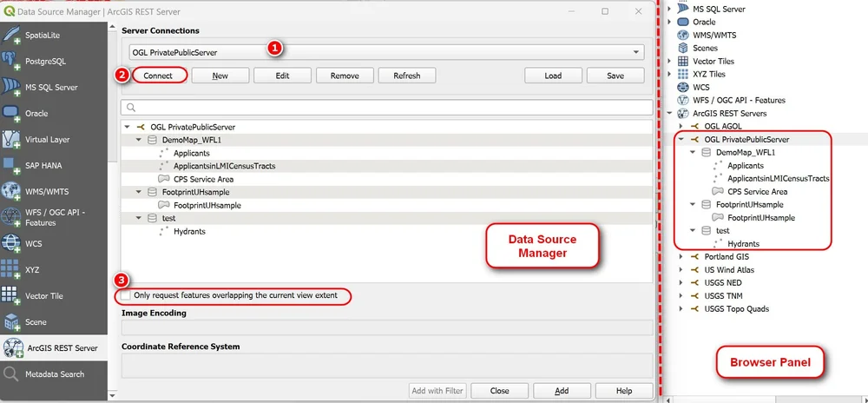
Task: Click WFS / OGC API icon in Browser panel
Action: [x=682, y=100]
